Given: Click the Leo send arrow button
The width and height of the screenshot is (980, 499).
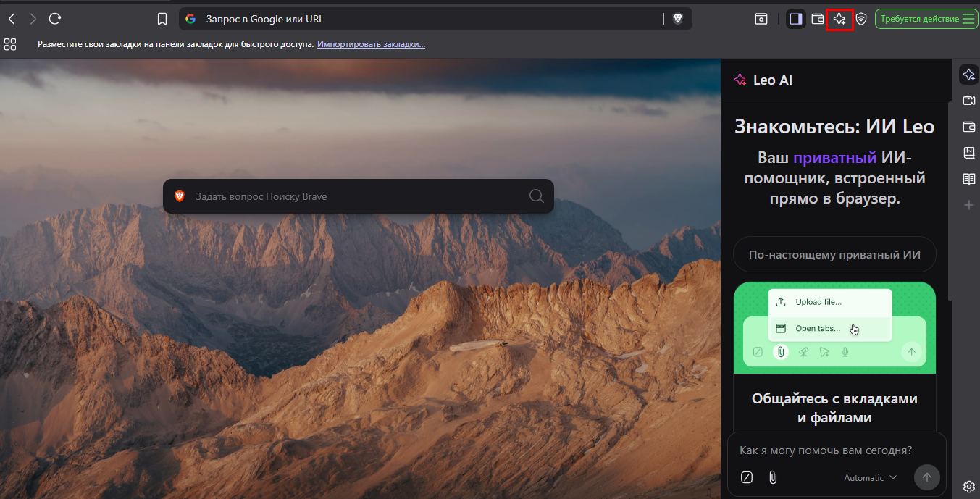Looking at the screenshot, I should coord(926,477).
